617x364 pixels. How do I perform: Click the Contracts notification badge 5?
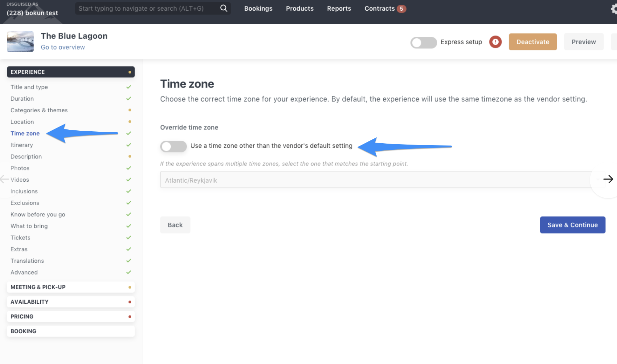click(401, 9)
